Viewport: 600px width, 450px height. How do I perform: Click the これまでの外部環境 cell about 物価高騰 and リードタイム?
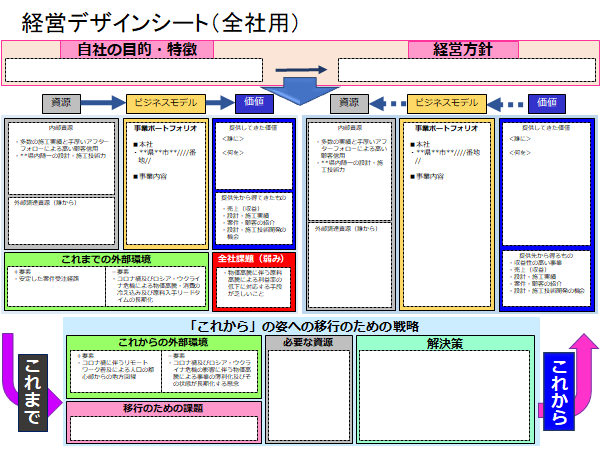[156, 286]
